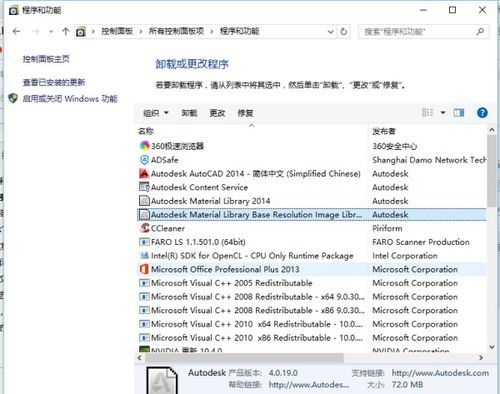Expand breadcrumb arrow after 控制面板

tap(141, 32)
